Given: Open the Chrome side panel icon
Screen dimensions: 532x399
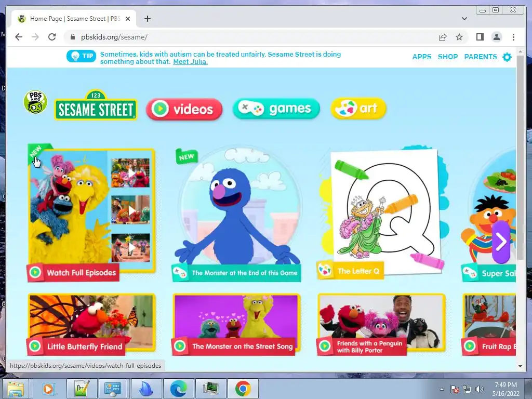Looking at the screenshot, I should click(480, 37).
